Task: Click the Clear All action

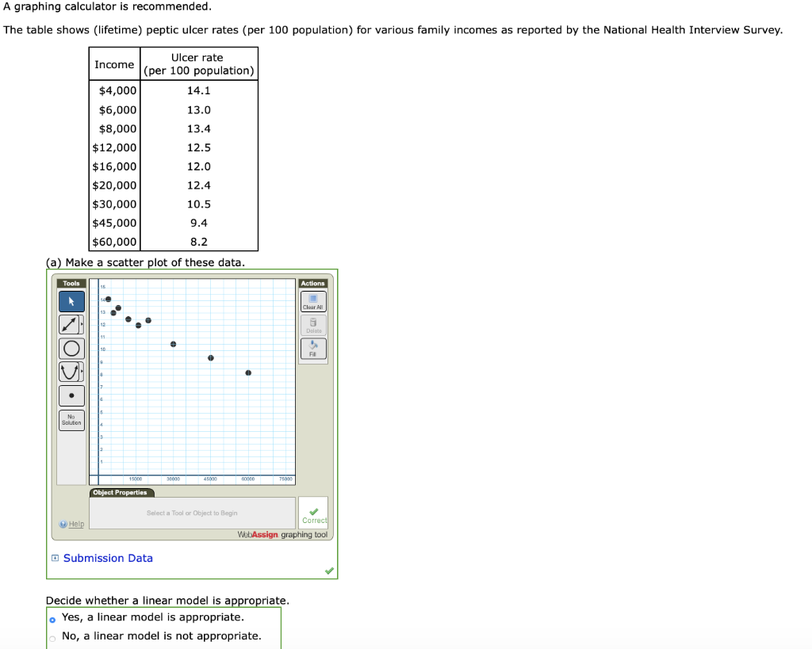Action: tap(313, 302)
